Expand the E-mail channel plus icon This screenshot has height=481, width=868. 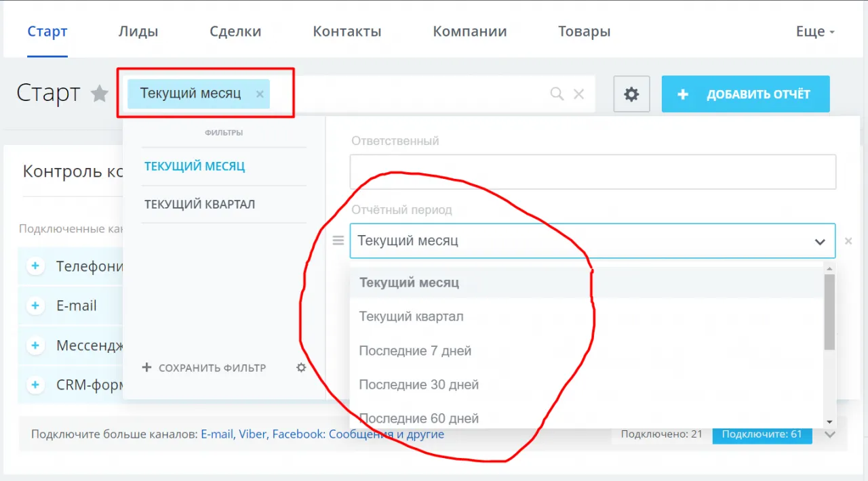click(35, 306)
